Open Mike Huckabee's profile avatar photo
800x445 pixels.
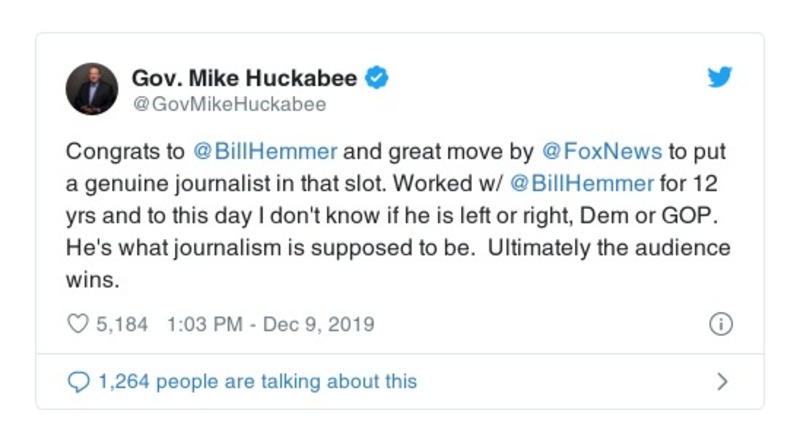pyautogui.click(x=92, y=89)
